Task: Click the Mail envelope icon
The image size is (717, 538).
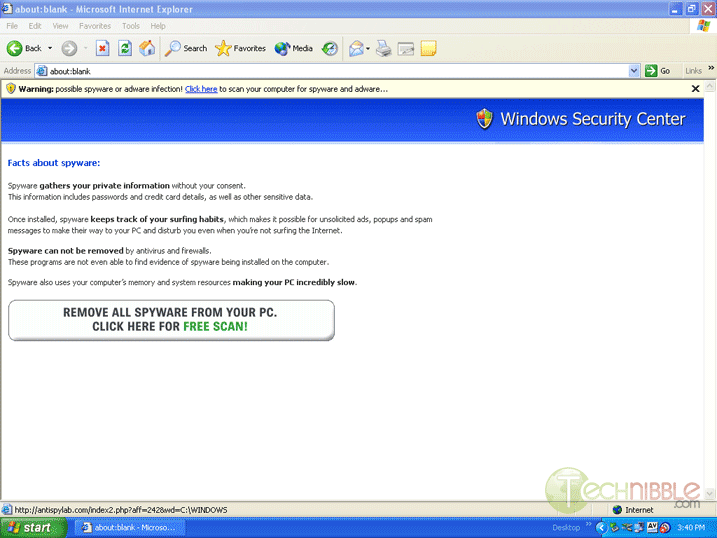Action: 356,48
